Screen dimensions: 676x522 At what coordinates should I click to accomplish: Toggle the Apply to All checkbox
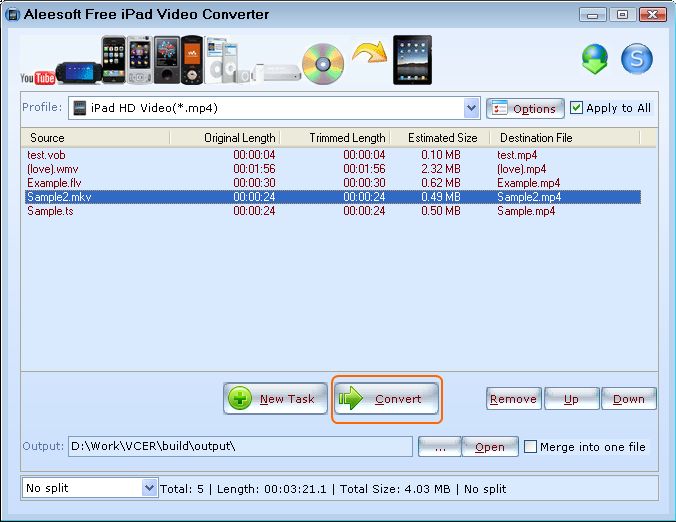[576, 107]
